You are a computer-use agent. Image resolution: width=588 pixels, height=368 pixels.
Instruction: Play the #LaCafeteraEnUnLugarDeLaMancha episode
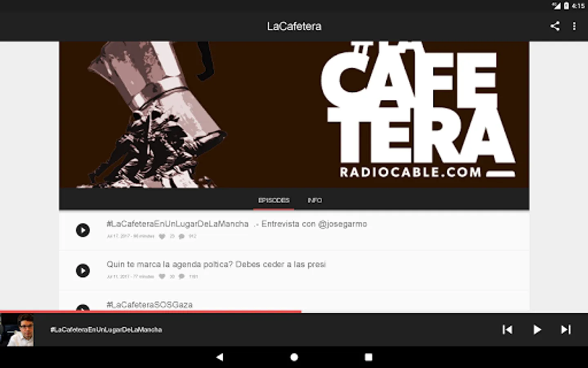click(x=82, y=230)
